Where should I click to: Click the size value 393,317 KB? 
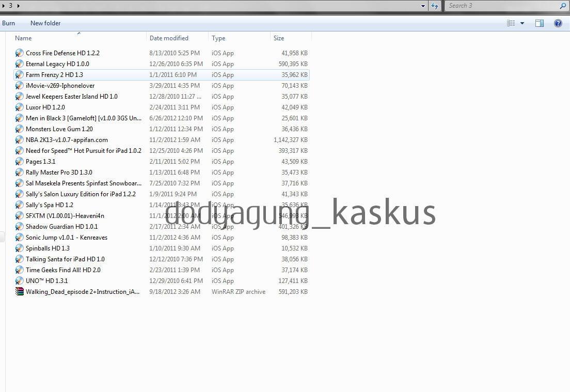click(293, 151)
